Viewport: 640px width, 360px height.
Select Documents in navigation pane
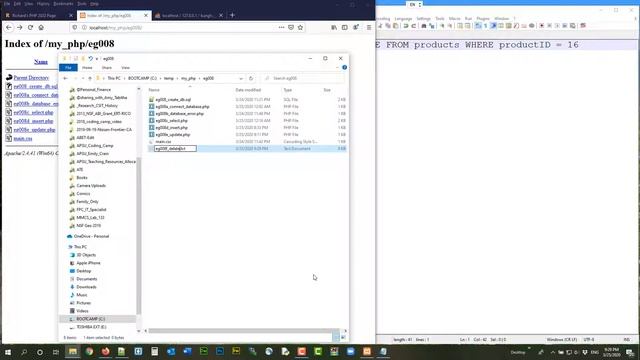coord(87,279)
